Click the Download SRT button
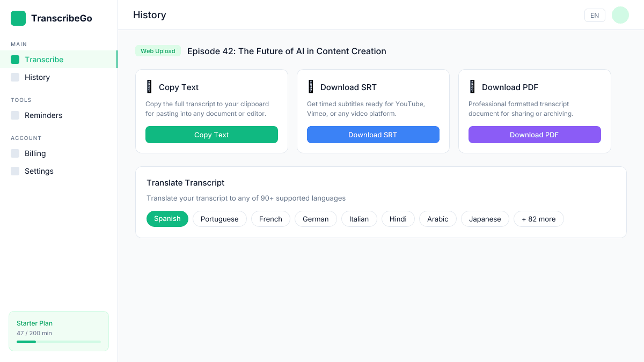The width and height of the screenshot is (644, 362). (x=373, y=135)
